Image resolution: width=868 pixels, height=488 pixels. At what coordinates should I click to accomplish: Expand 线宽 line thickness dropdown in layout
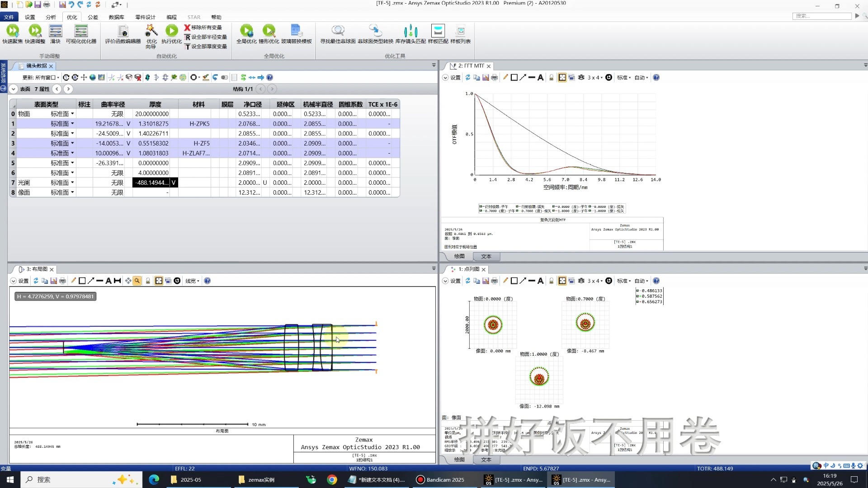[192, 281]
